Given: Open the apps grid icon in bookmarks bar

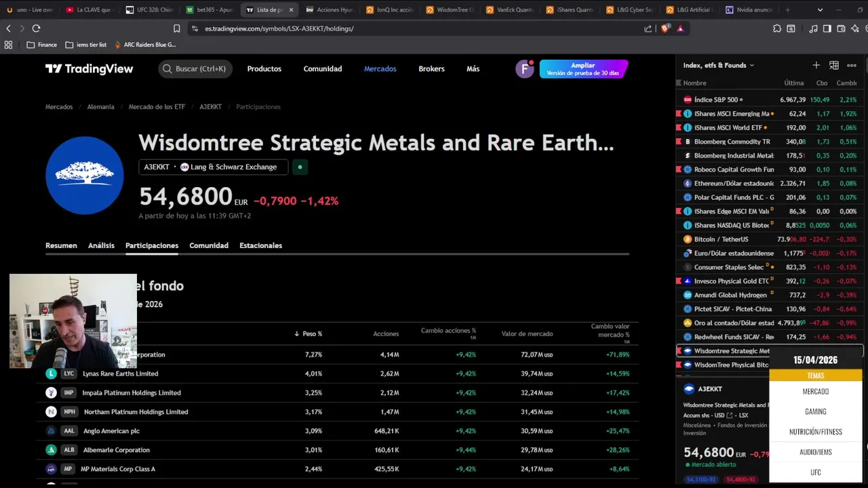Looking at the screenshot, I should (x=8, y=45).
